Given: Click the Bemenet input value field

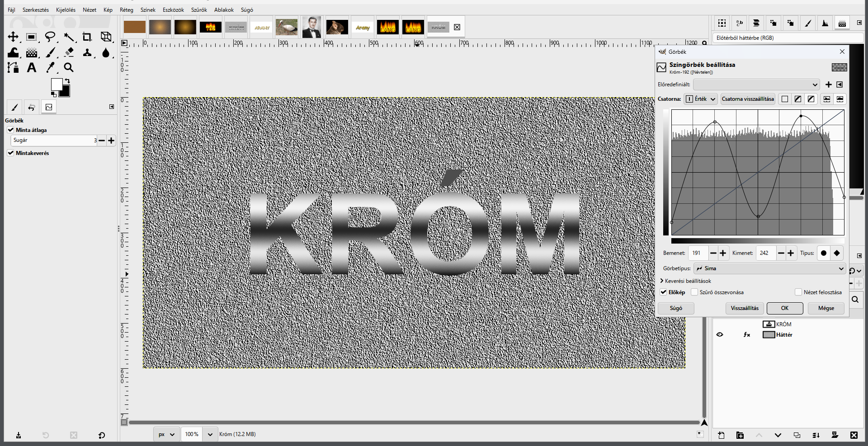Looking at the screenshot, I should pos(698,253).
